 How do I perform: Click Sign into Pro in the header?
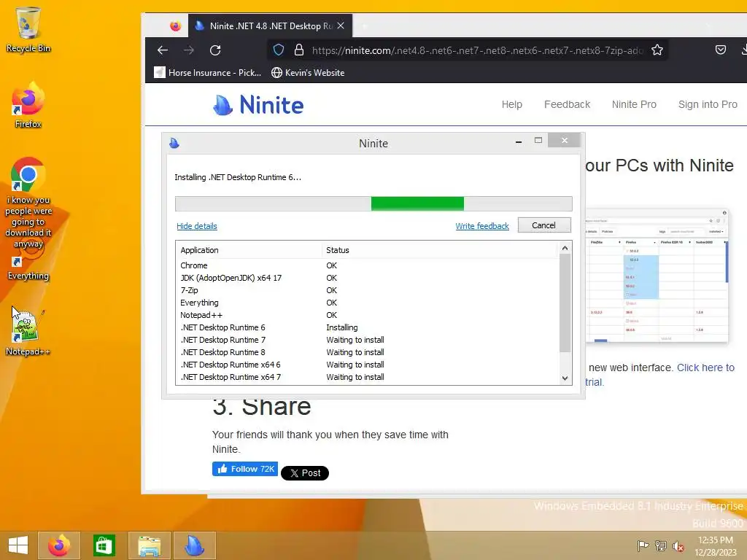tap(708, 104)
